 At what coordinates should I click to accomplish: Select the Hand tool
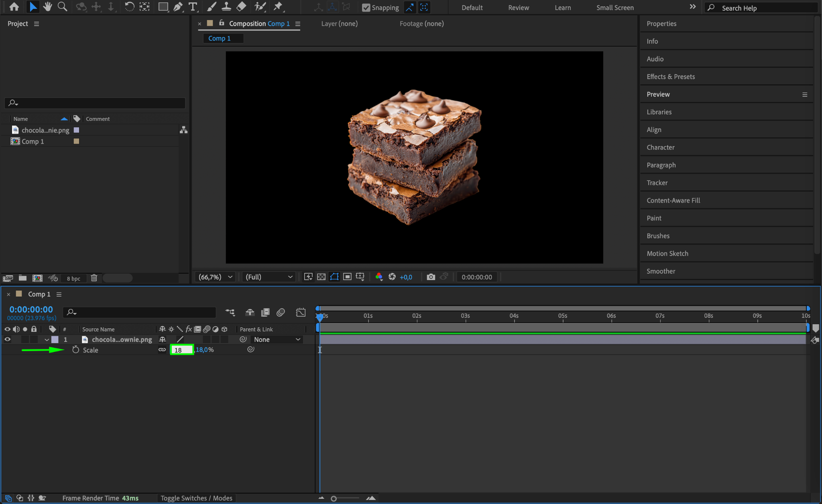pyautogui.click(x=48, y=7)
